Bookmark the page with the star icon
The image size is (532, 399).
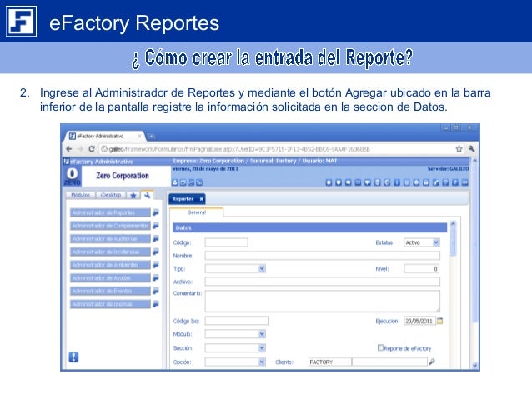(459, 149)
